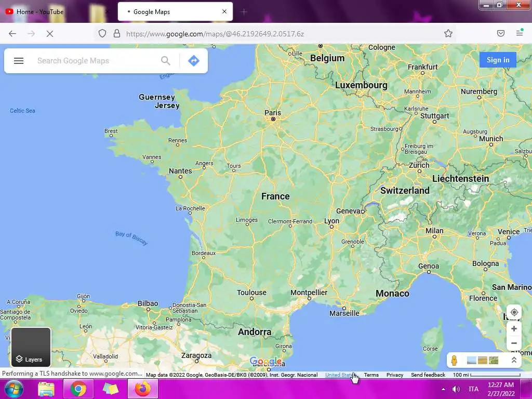The image size is (532, 399).
Task: Open the Layers map type thumbnail
Action: point(31,347)
